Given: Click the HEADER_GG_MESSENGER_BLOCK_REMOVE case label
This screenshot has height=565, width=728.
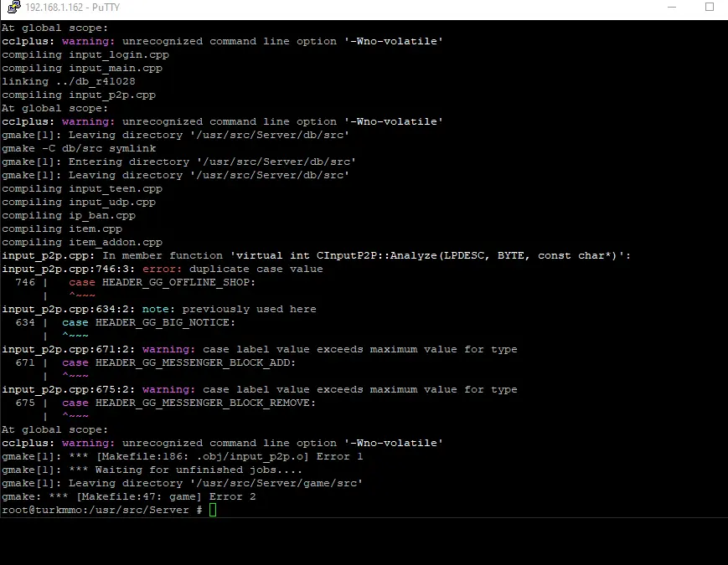Looking at the screenshot, I should click(x=205, y=403).
